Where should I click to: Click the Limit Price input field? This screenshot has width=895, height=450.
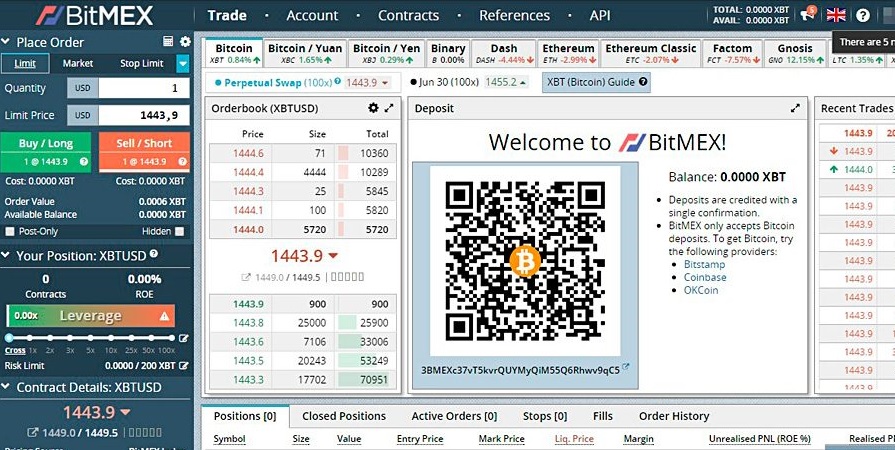[x=144, y=115]
